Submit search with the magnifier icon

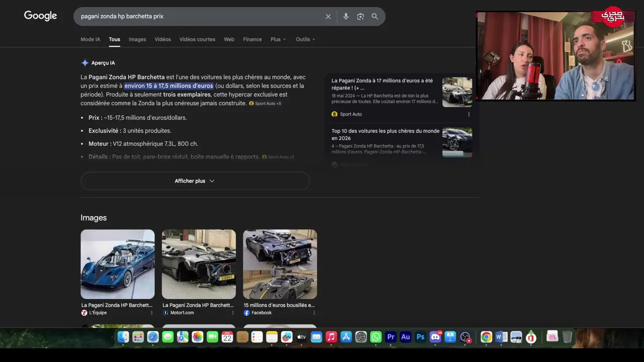click(x=375, y=17)
